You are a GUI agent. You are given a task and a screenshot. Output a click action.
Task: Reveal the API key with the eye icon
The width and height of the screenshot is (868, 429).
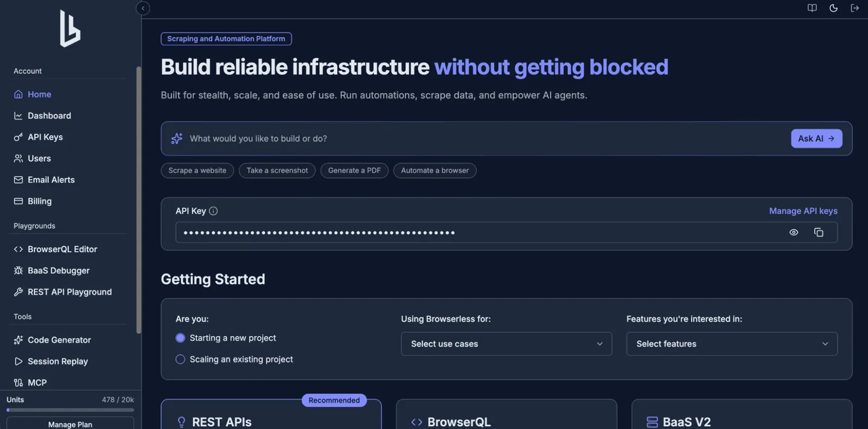[794, 233]
